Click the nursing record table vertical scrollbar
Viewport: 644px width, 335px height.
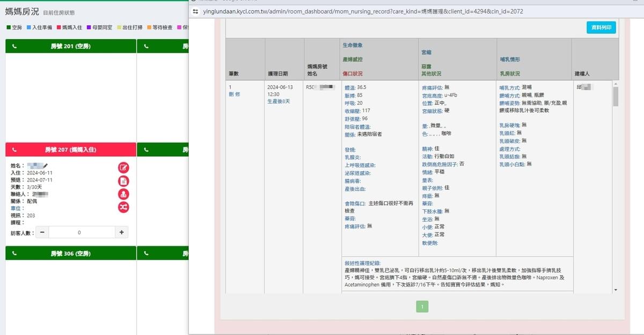[615, 97]
